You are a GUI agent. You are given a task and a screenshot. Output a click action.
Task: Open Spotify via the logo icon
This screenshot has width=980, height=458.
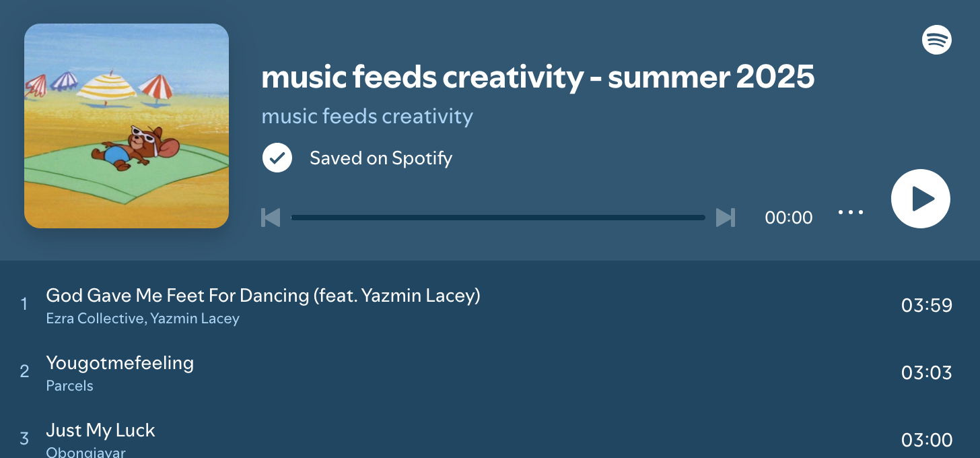tap(936, 40)
